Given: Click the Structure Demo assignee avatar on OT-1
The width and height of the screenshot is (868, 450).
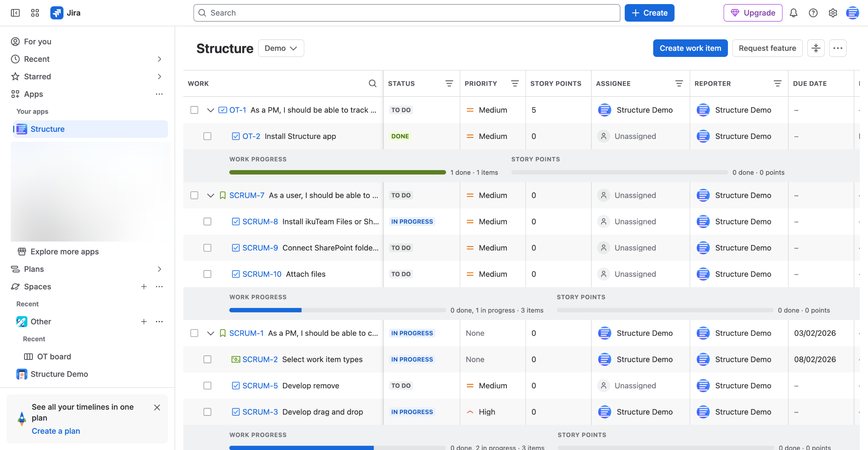Looking at the screenshot, I should [605, 110].
